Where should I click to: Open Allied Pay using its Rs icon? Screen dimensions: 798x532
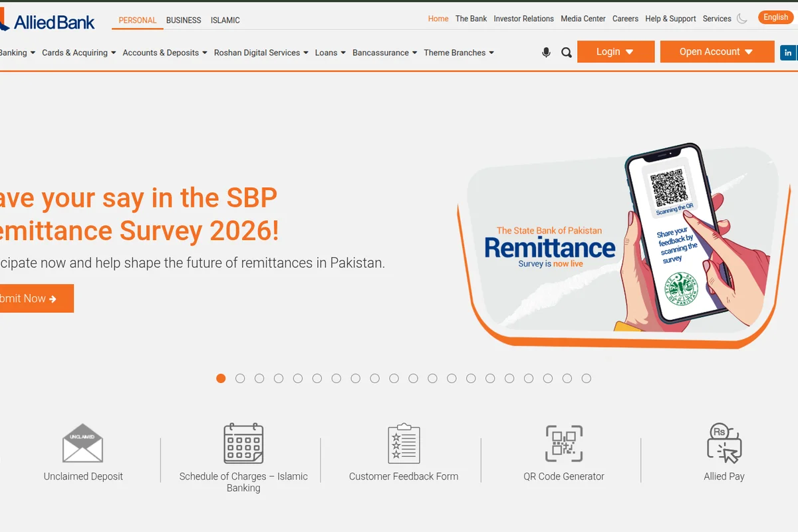point(724,443)
